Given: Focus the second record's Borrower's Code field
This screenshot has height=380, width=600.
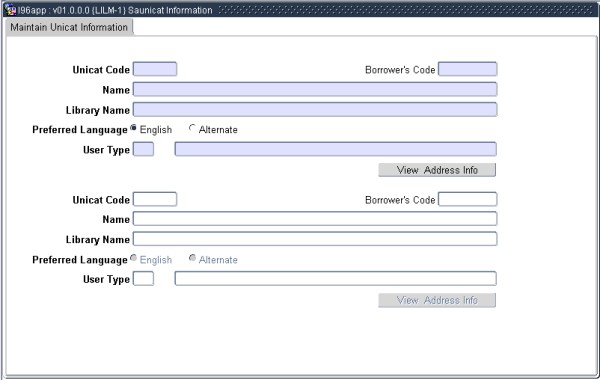Looking at the screenshot, I should point(467,199).
